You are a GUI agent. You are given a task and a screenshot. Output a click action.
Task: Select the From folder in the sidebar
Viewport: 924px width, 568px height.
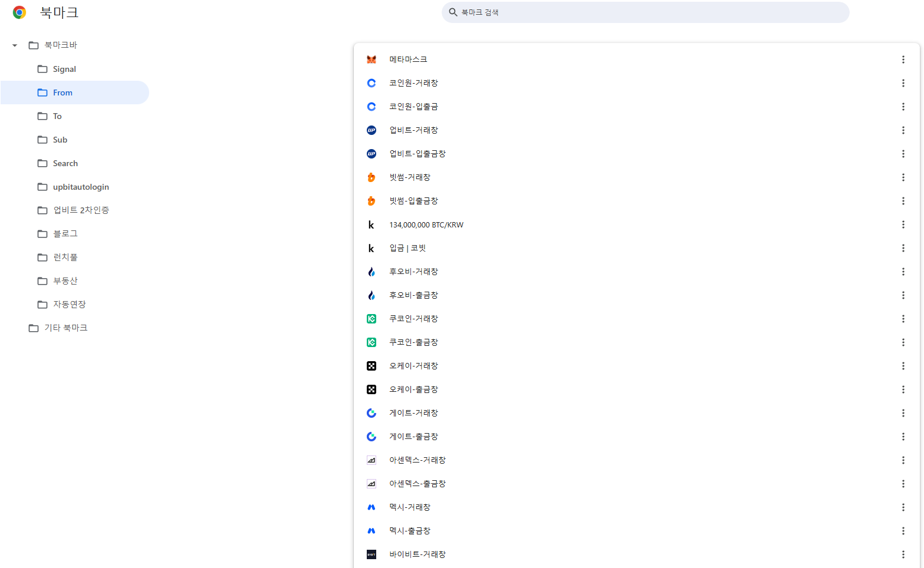[x=74, y=93]
